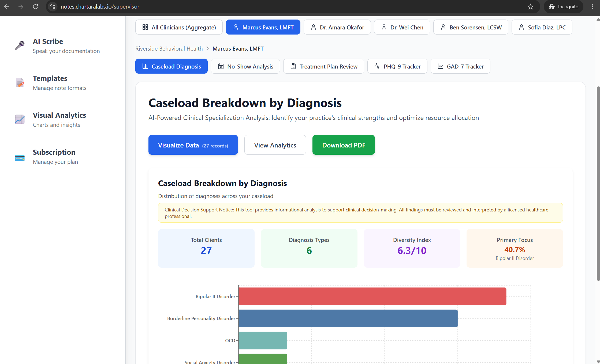Select Marcus Evans, LMFT clinician tab
Image resolution: width=600 pixels, height=364 pixels.
point(263,27)
